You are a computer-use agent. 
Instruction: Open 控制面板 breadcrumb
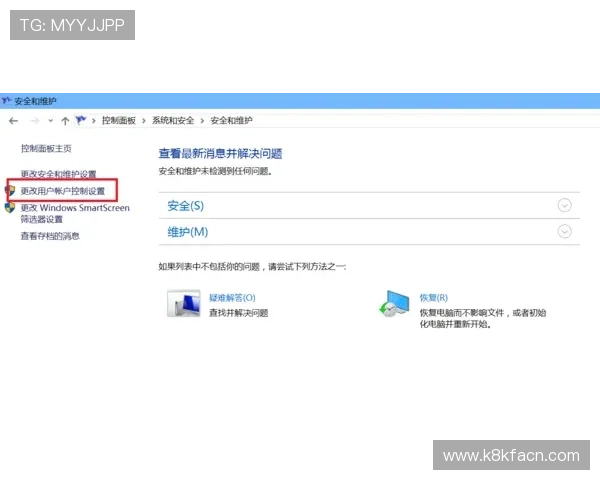coord(119,121)
